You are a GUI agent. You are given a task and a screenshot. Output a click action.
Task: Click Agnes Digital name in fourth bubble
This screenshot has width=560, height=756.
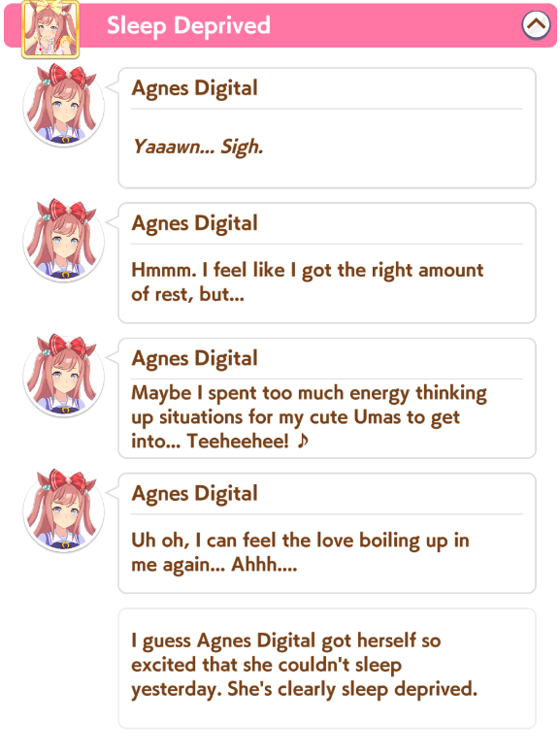click(x=194, y=494)
